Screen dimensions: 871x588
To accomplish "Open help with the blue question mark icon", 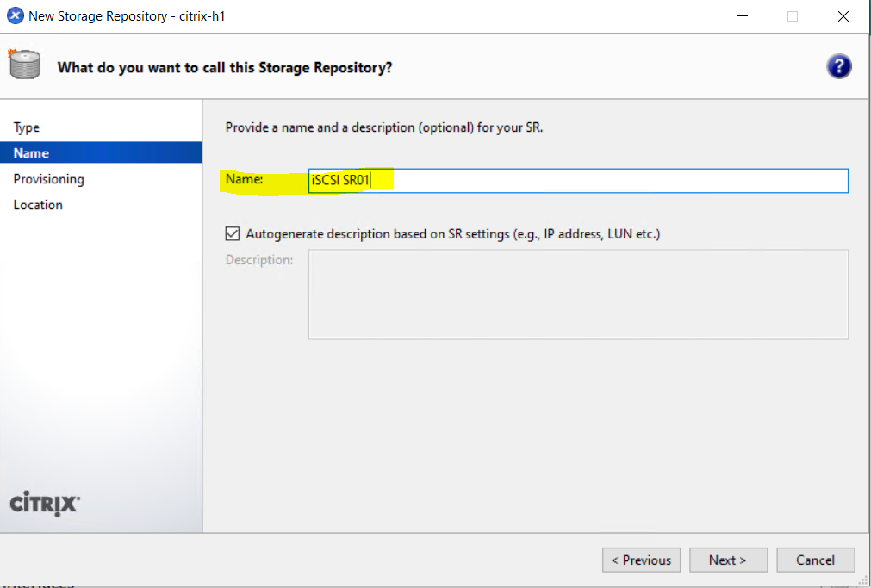I will click(x=838, y=66).
